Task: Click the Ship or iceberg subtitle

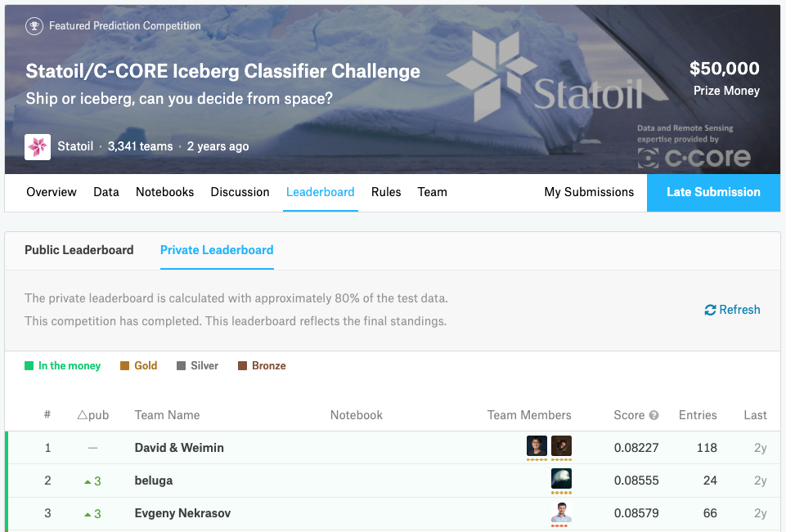Action: click(179, 99)
